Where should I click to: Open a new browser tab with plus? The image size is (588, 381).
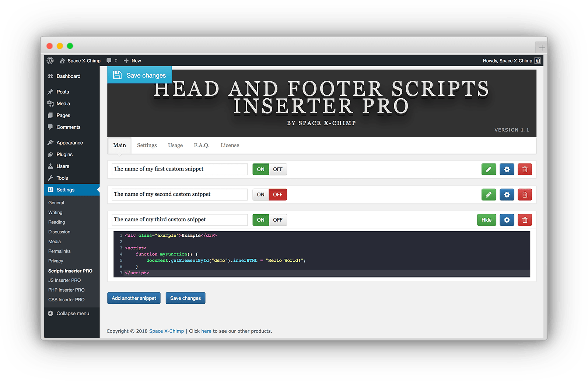[542, 47]
